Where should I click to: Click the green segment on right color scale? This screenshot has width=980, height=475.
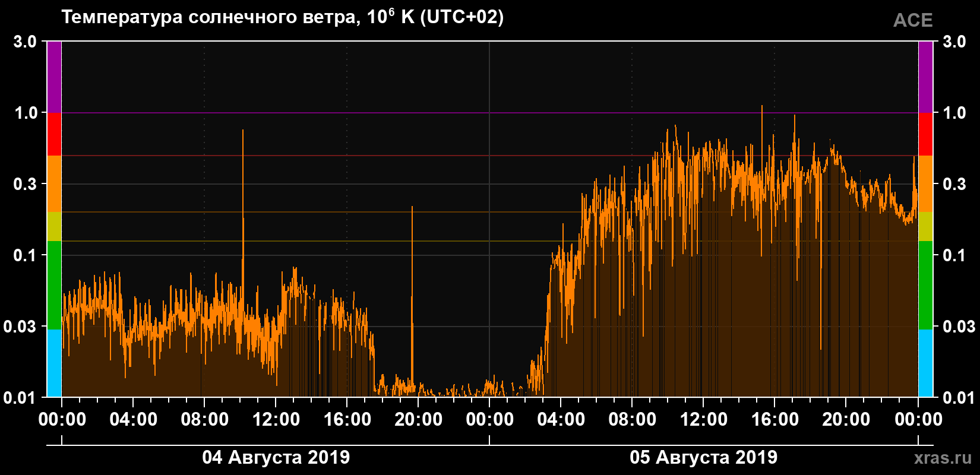[x=926, y=285]
